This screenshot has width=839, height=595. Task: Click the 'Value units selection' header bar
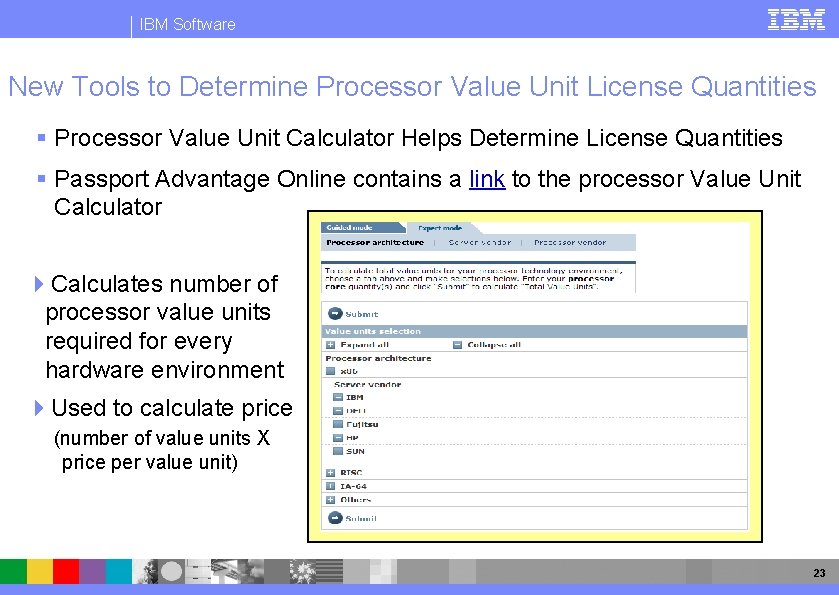534,331
